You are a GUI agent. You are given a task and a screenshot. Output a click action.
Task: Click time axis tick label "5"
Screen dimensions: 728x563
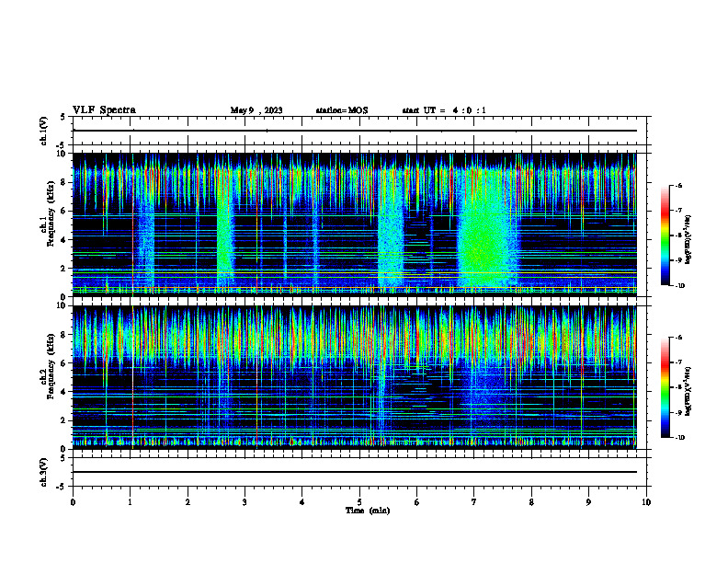tap(359, 502)
